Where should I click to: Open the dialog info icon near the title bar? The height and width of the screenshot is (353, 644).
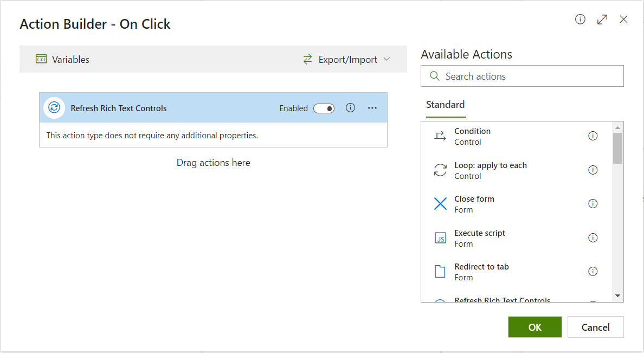580,19
